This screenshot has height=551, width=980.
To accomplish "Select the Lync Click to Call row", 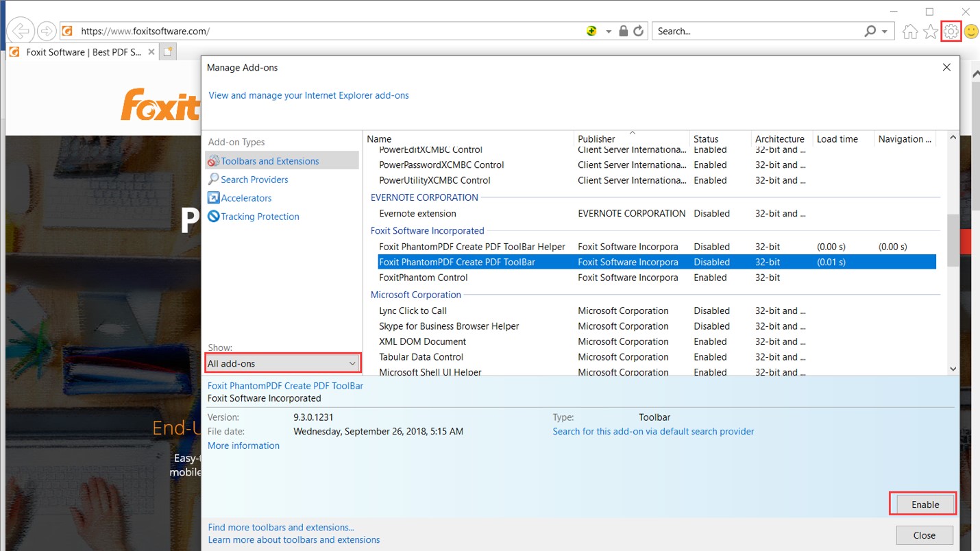I will (657, 310).
